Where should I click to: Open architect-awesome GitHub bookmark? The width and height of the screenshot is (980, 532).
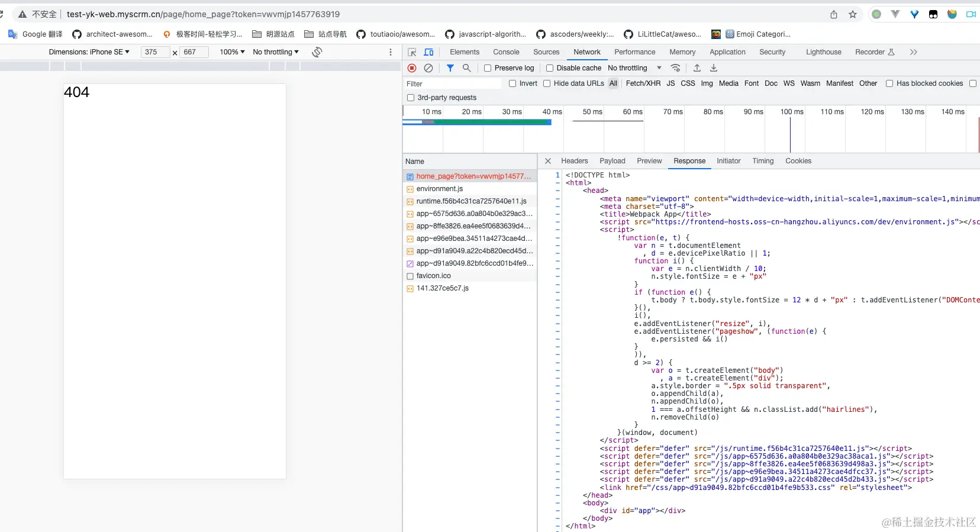coord(112,34)
